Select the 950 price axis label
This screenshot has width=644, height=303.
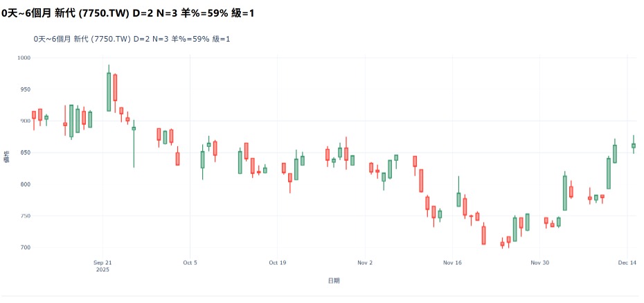point(25,89)
